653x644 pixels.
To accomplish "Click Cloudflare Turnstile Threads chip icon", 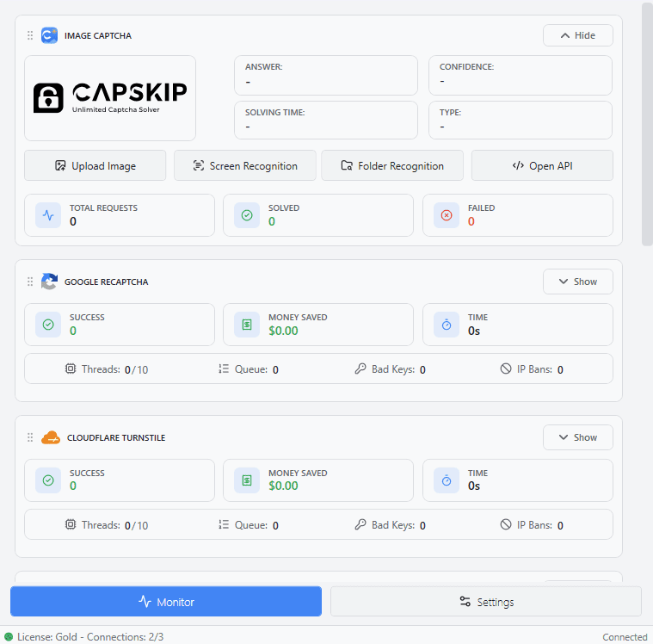I will pos(71,524).
